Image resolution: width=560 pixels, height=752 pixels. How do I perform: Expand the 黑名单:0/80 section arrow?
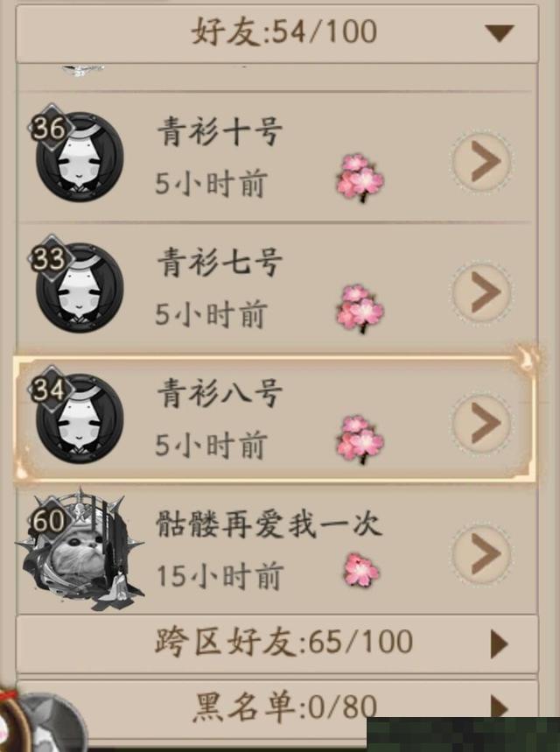pos(499,706)
